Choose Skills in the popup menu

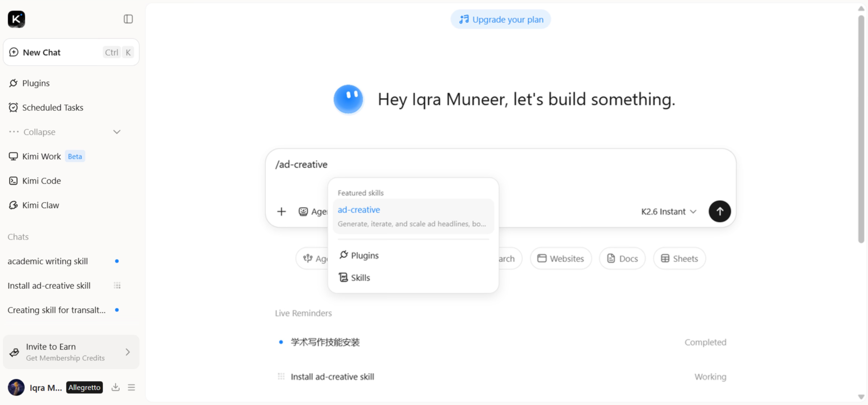[x=413, y=277]
